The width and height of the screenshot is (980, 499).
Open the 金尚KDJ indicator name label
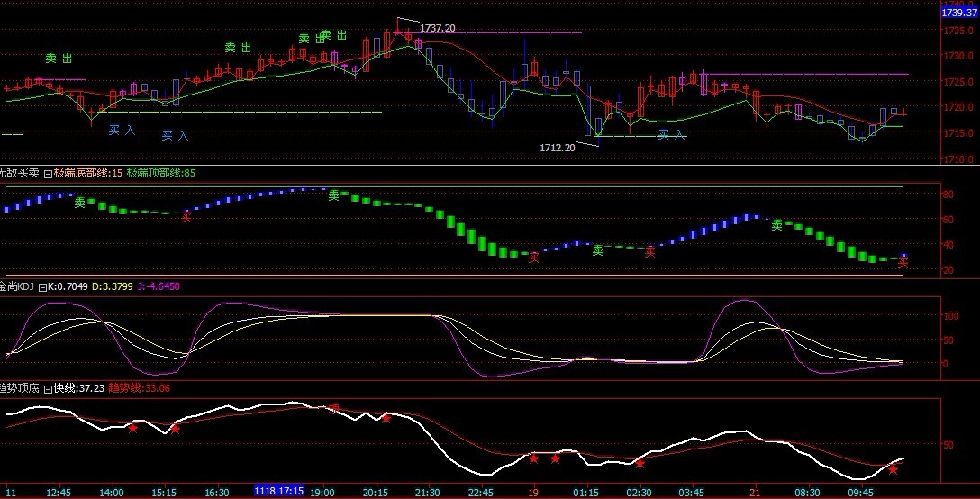point(16,287)
